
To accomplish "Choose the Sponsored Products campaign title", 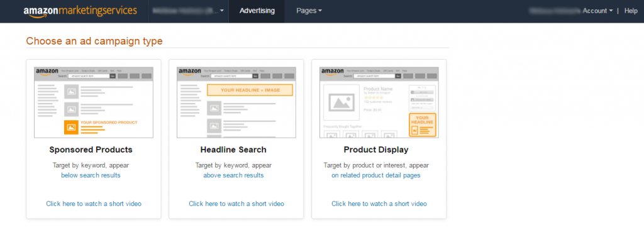I will coord(91,150).
